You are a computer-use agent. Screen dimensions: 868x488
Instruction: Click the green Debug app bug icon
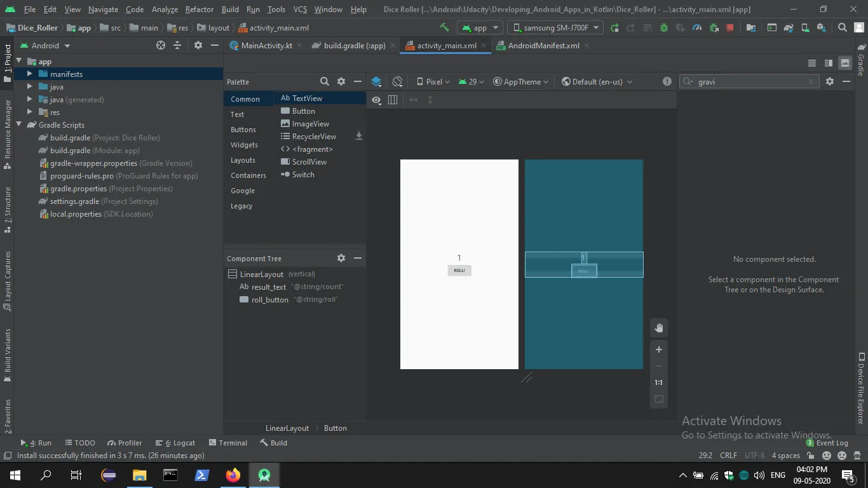pos(664,27)
